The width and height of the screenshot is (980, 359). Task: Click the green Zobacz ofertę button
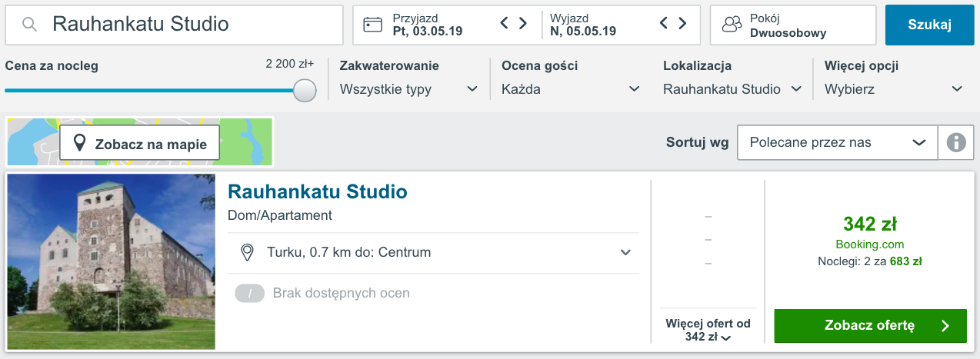pyautogui.click(x=870, y=326)
